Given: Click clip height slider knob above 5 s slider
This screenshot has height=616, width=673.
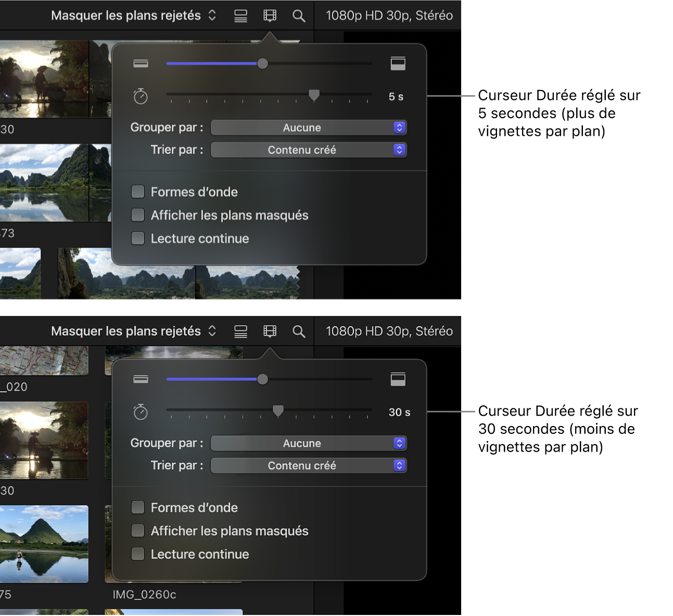Looking at the screenshot, I should coord(263,63).
